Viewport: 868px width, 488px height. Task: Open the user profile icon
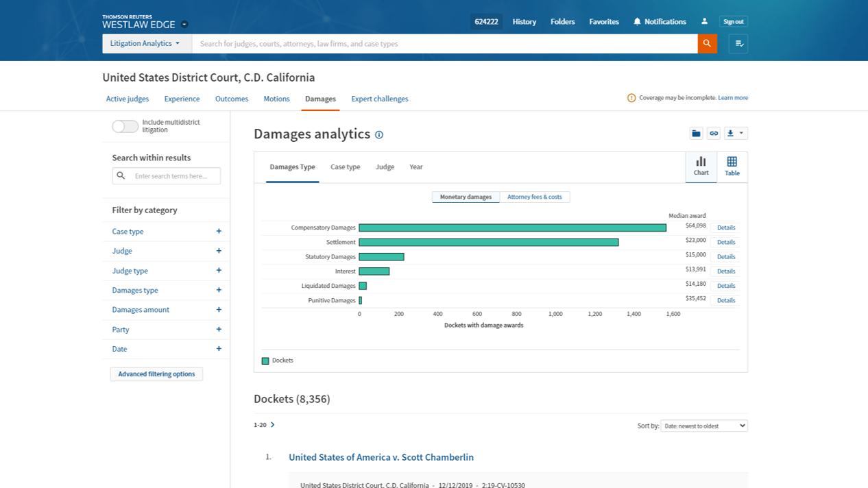(704, 22)
